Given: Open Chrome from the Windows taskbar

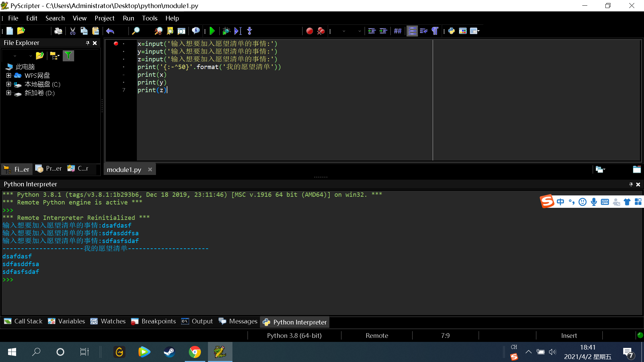Looking at the screenshot, I should click(x=195, y=352).
